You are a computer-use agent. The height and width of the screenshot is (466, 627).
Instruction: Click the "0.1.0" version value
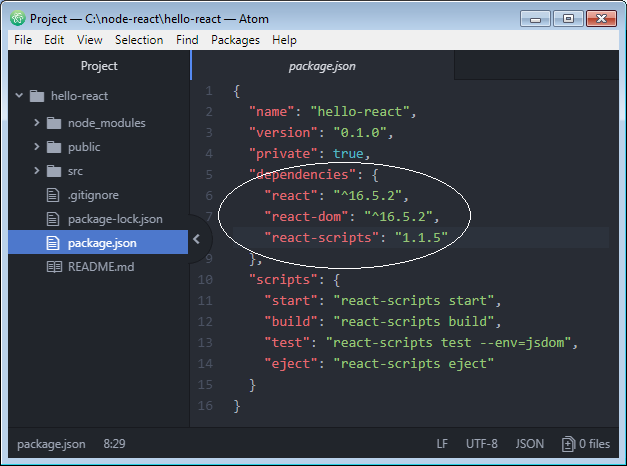[x=360, y=133]
